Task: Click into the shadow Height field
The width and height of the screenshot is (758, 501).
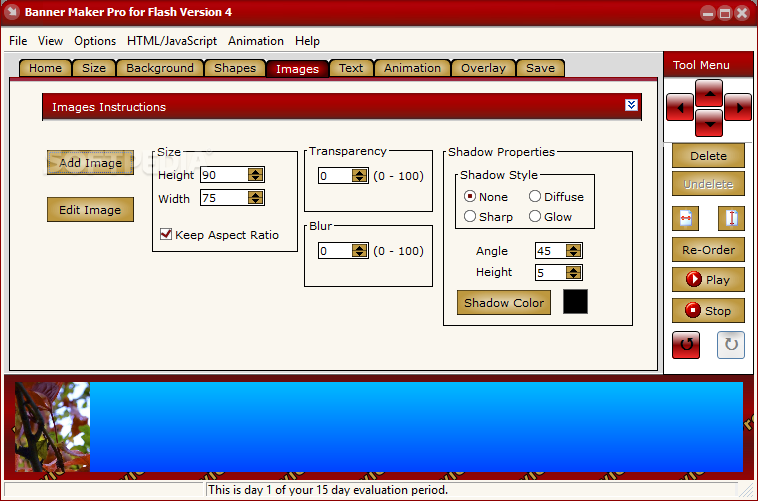Action: pyautogui.click(x=551, y=272)
